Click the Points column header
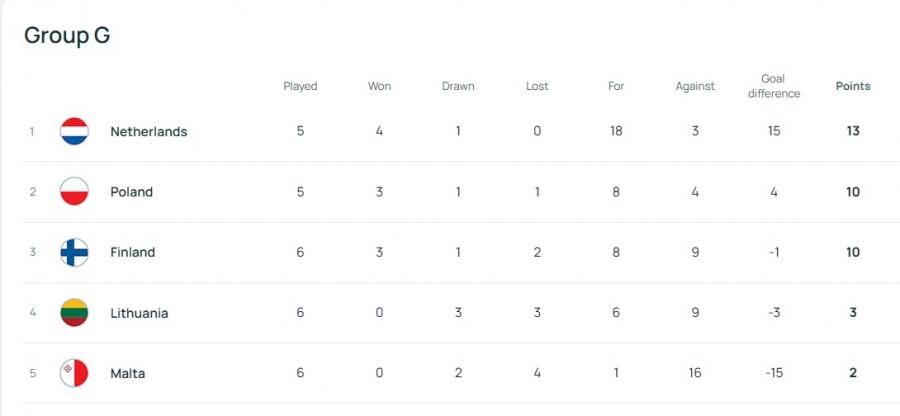This screenshot has height=416, width=900. (x=853, y=86)
